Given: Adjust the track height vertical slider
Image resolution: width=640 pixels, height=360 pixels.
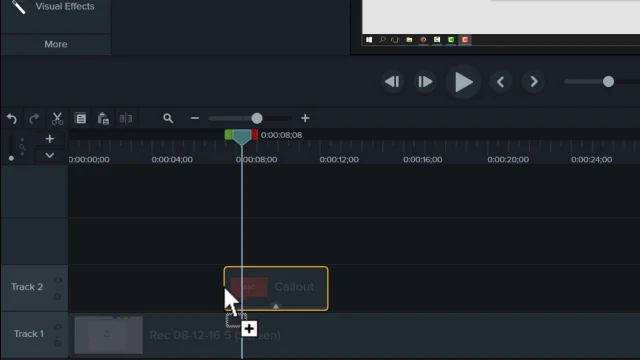Looking at the screenshot, I should coord(11,158).
